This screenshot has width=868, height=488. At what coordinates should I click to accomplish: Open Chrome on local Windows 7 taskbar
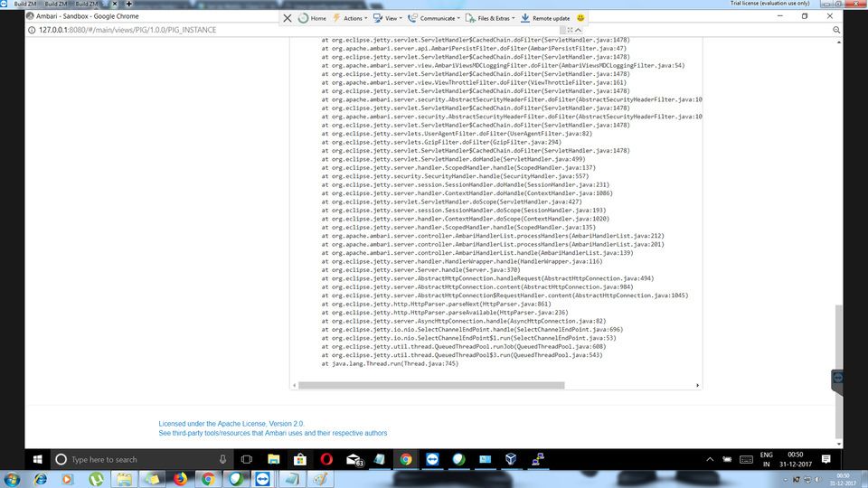coord(208,479)
